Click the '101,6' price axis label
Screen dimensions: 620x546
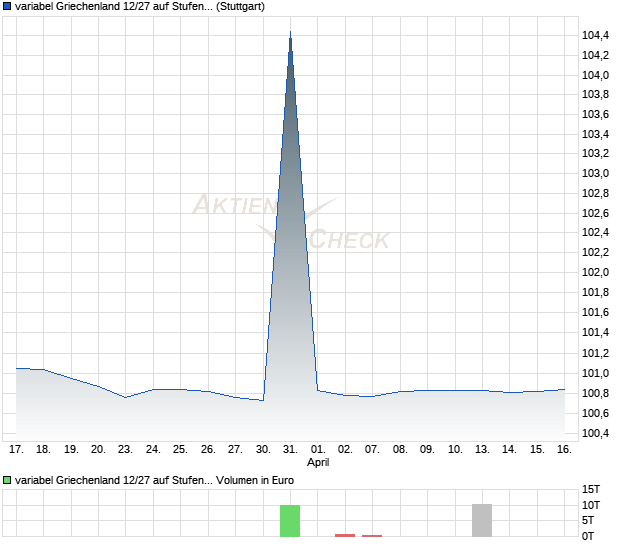(x=595, y=312)
